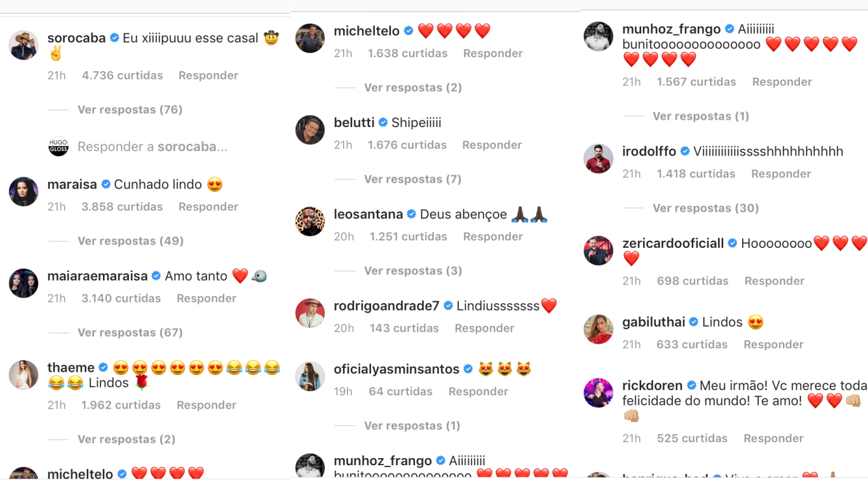Click Responder under gabiluthai's comment
Image resolution: width=868 pixels, height=488 pixels.
point(774,344)
